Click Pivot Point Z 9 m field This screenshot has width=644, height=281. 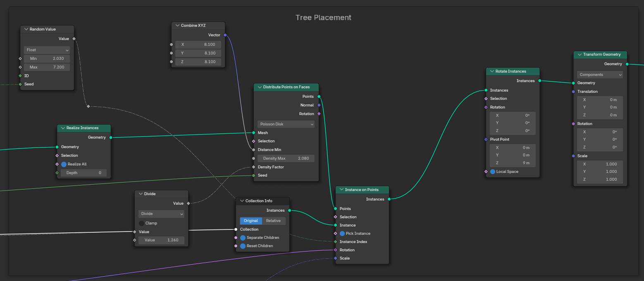coord(513,163)
